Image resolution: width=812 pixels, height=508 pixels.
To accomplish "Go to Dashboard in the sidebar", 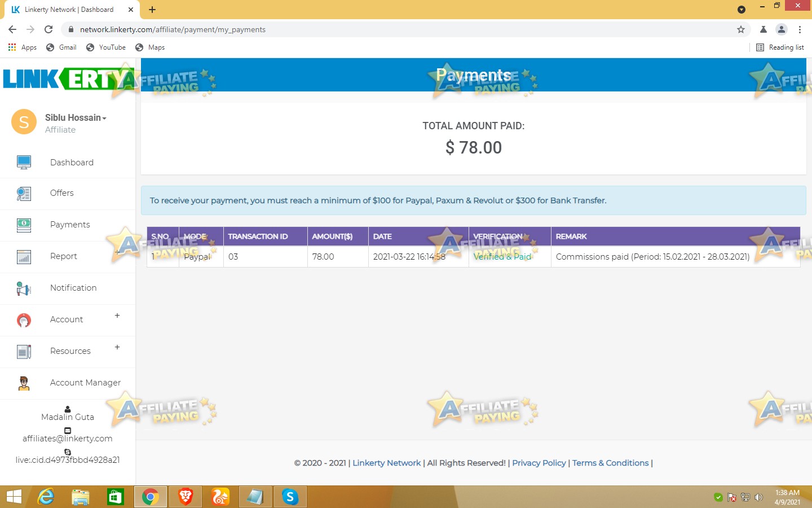I will 72,163.
